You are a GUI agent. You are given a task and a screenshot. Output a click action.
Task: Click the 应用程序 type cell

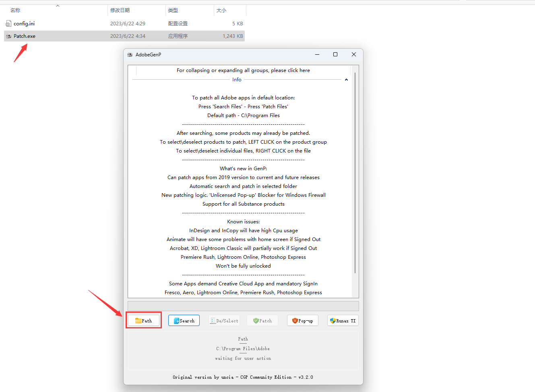click(178, 36)
